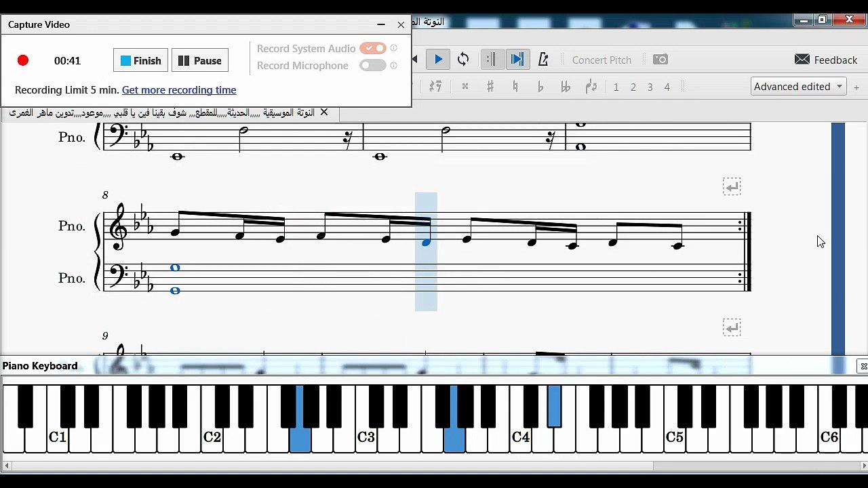Click the 00:41 recording timer

click(x=67, y=60)
